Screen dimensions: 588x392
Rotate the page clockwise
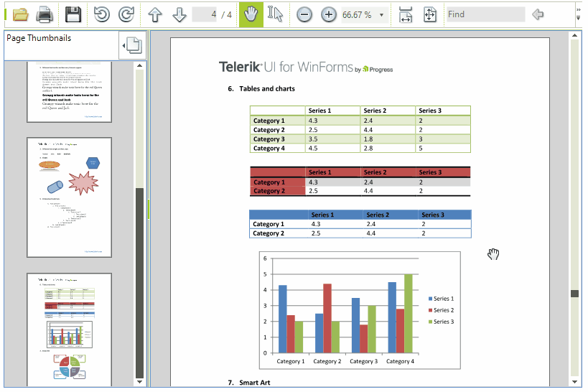click(x=126, y=14)
